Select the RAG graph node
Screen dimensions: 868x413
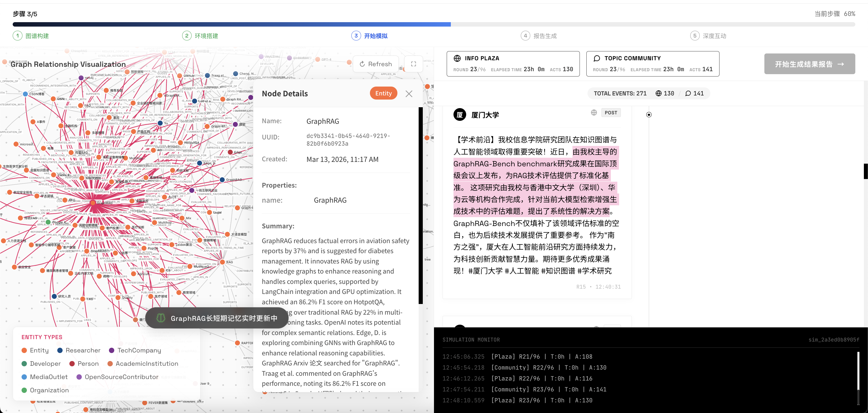tap(222, 262)
